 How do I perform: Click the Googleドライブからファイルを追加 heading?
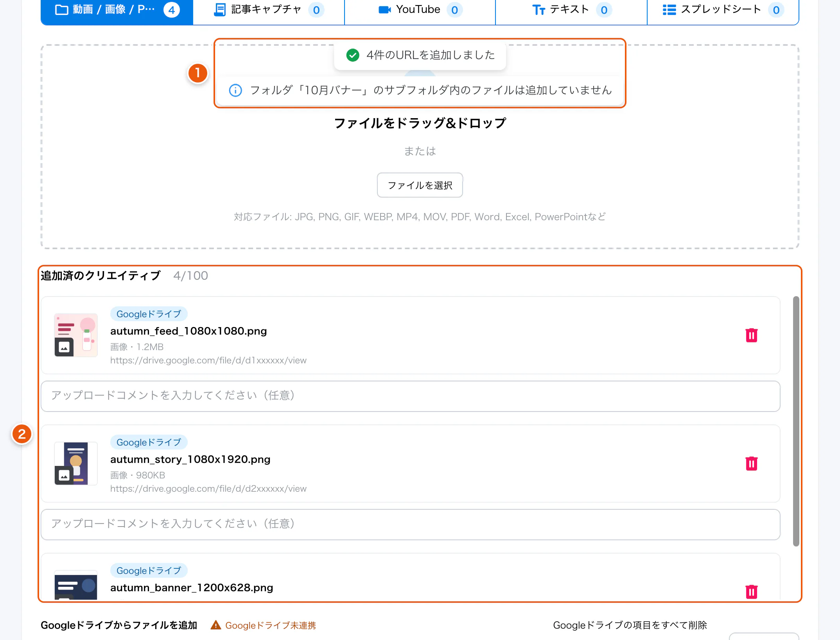point(119,625)
